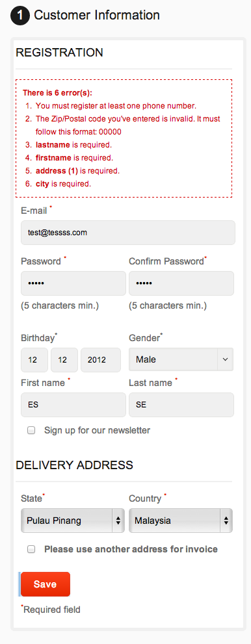Select the birthday year field 2012
Screen dimensions: 251x644
(x=101, y=360)
